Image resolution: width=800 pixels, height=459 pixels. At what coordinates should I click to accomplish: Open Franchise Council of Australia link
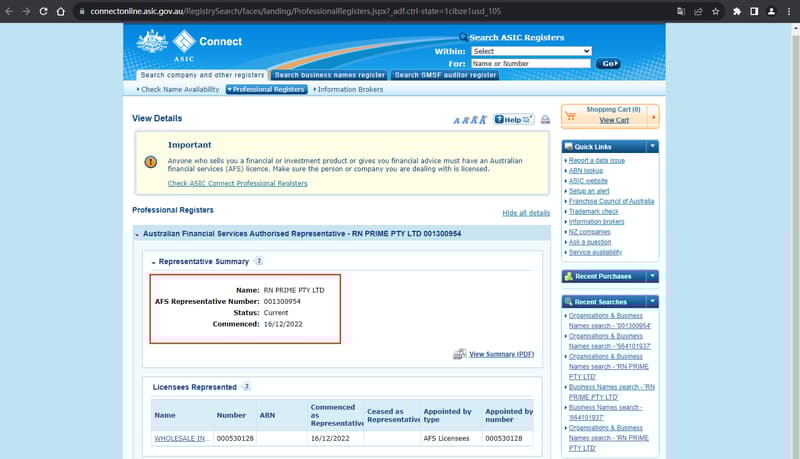611,201
